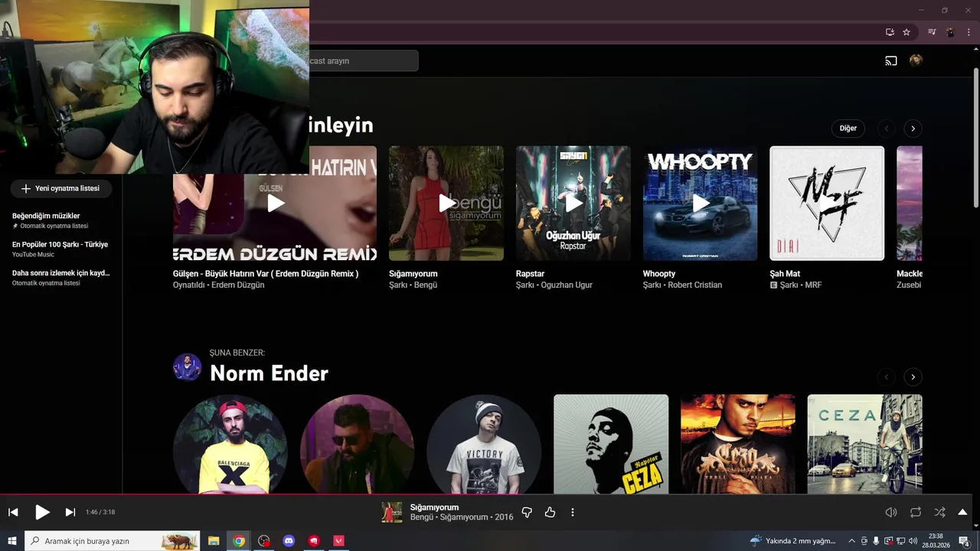The width and height of the screenshot is (980, 551).
Task: Toggle repeat mode in player bar
Action: point(916,512)
